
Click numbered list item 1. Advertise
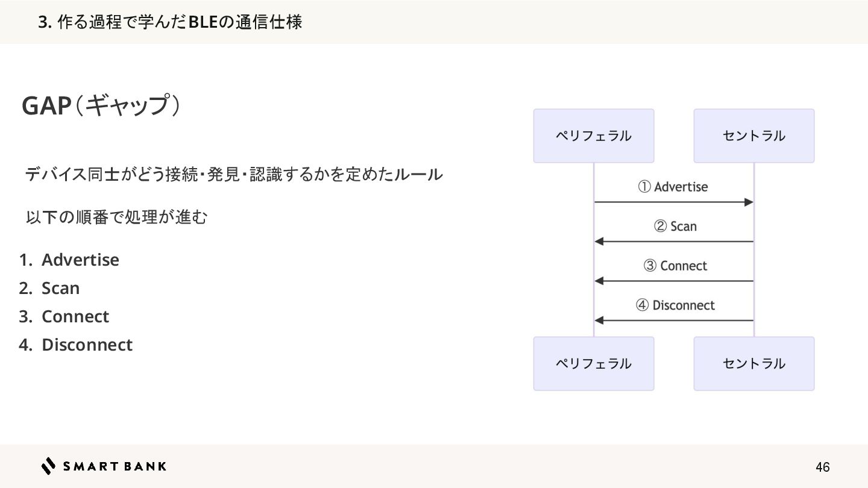80,260
